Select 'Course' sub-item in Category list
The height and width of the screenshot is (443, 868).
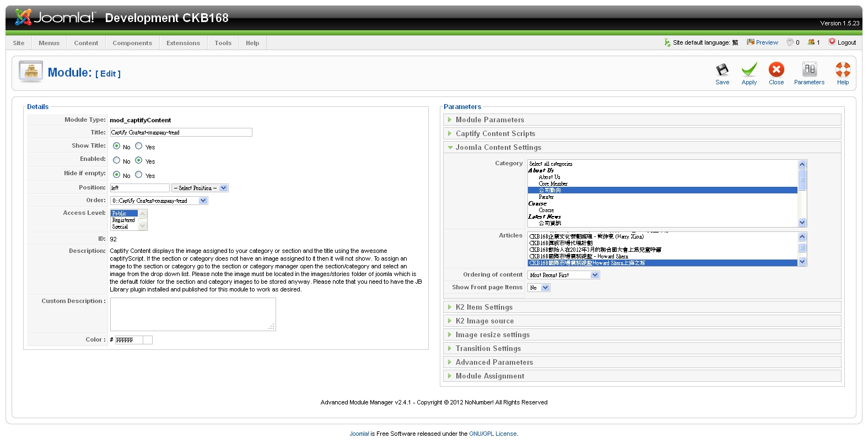pyautogui.click(x=663, y=210)
